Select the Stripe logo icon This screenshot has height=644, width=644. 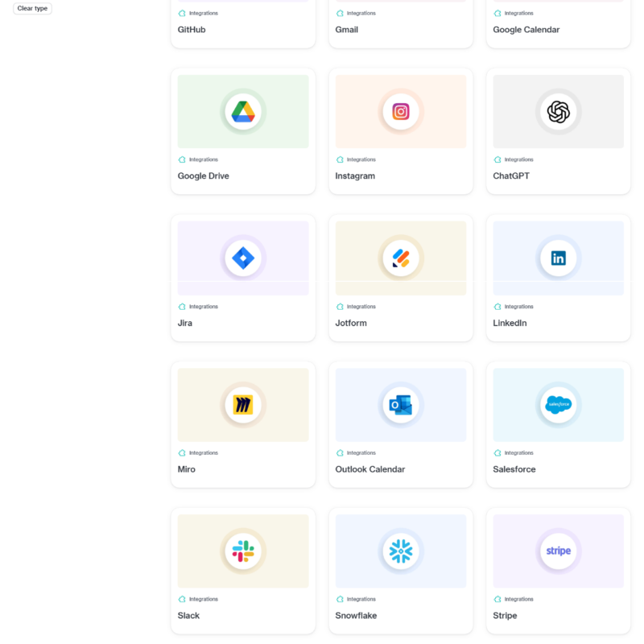click(x=558, y=551)
